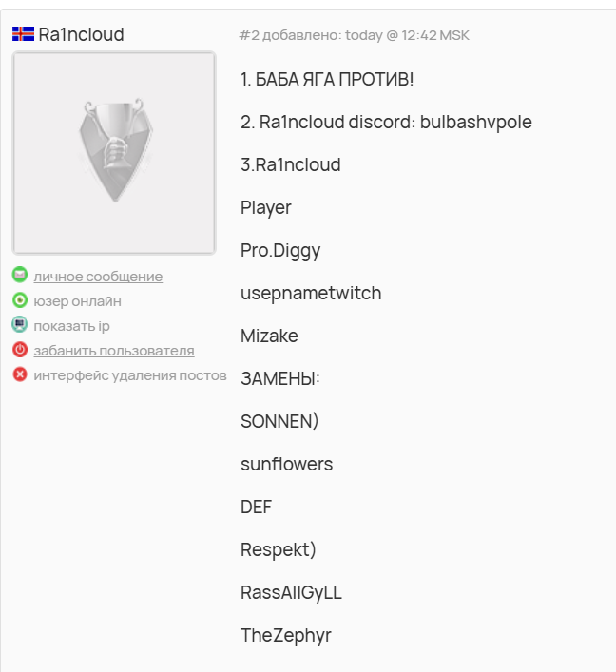Viewport: 616px width, 672px height.
Task: Click the показать ip text
Action: 72,326
